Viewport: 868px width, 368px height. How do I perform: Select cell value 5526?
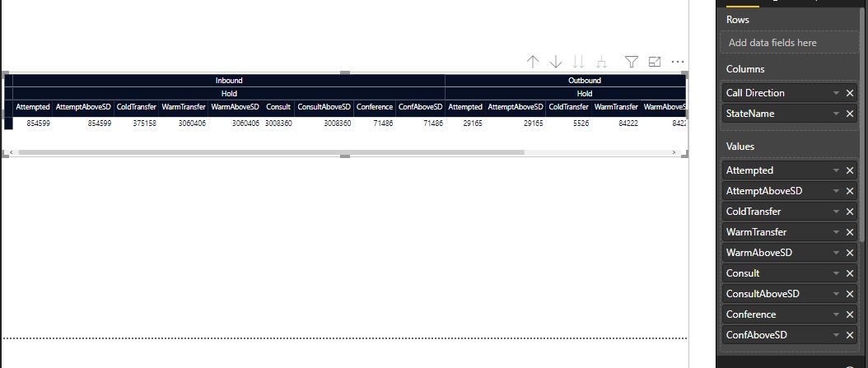point(580,123)
